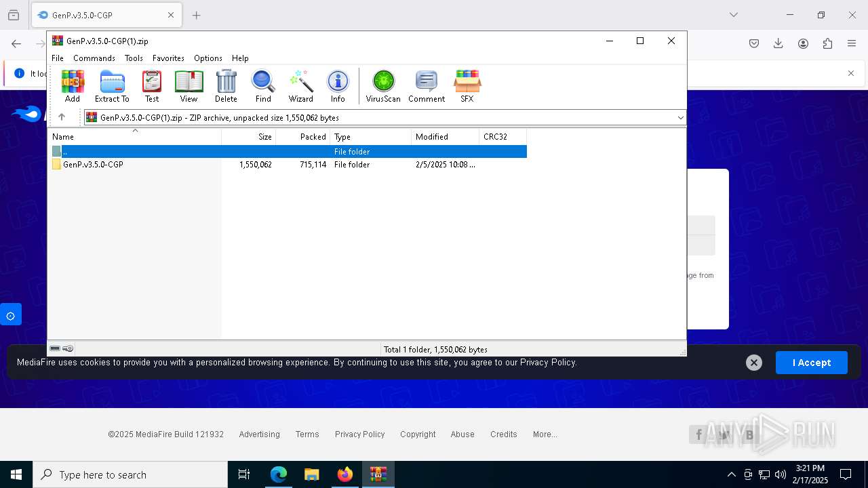The width and height of the screenshot is (868, 488).
Task: Sort by Modified column header
Action: click(x=445, y=137)
